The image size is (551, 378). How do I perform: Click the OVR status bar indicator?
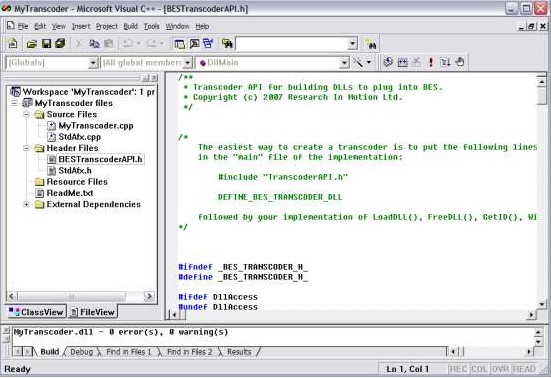coord(501,369)
